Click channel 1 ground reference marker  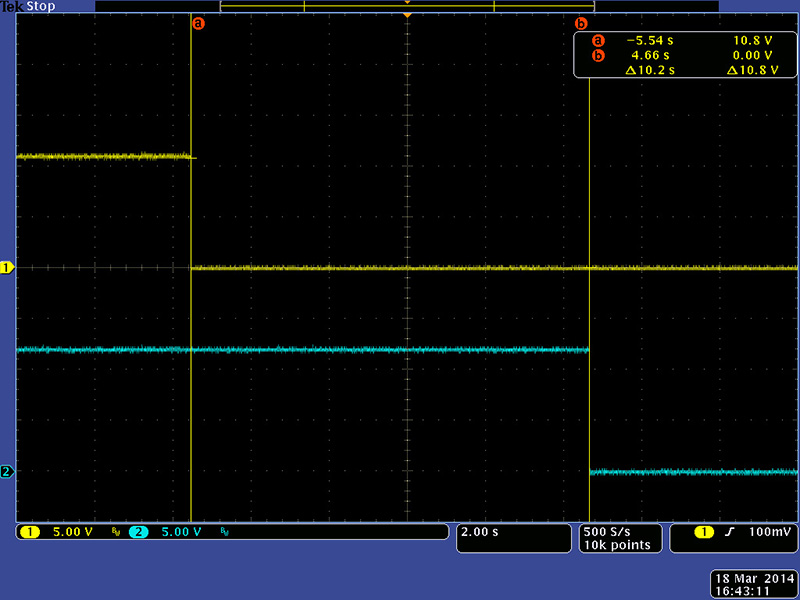(x=7, y=268)
